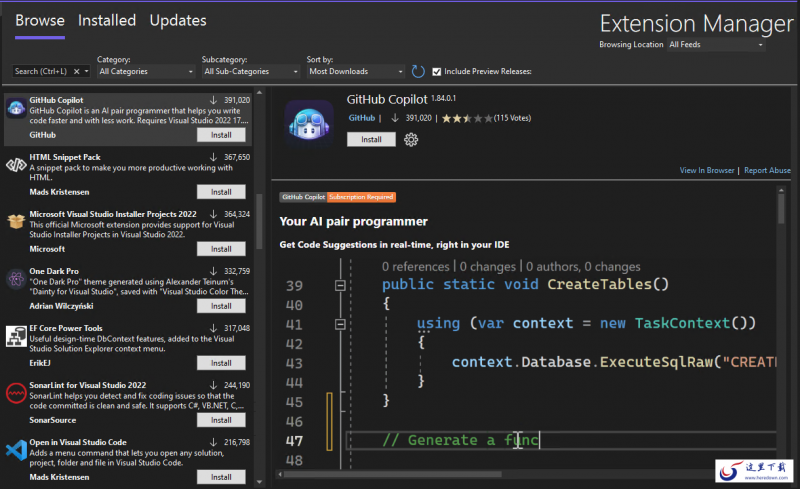Collapse code fold at line 39
The image size is (800, 489).
click(340, 285)
